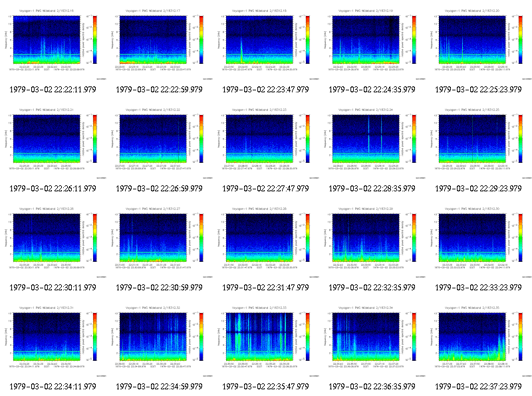The image size is (532, 396).
Task: Pick the timestamp text "1979-03-02 22:30:11.979"
Action: point(53,288)
